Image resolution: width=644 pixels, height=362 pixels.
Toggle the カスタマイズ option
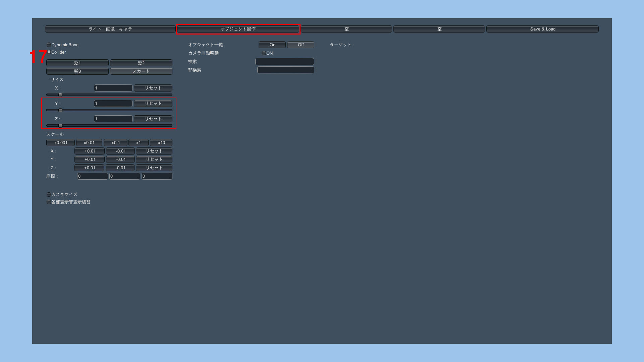coord(49,195)
